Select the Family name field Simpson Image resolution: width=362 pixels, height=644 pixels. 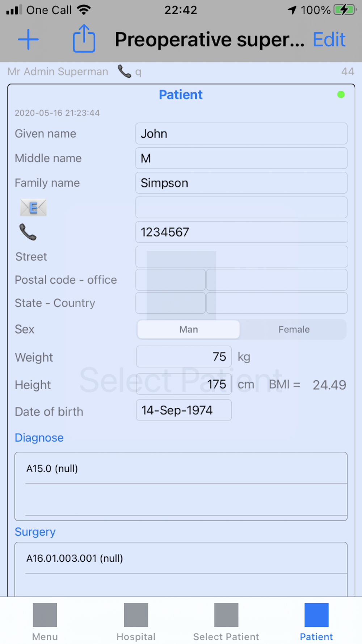241,183
